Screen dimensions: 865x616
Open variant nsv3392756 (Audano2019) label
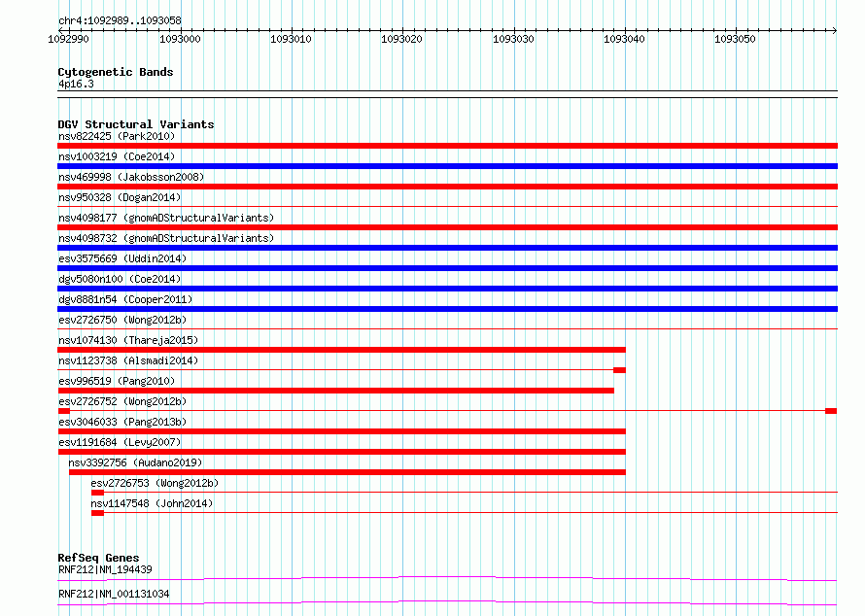[x=135, y=462]
